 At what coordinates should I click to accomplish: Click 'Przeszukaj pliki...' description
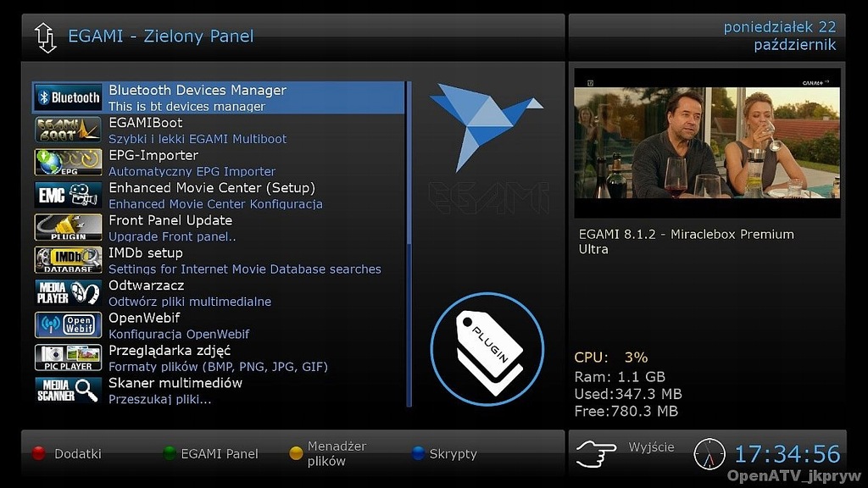[x=159, y=400]
